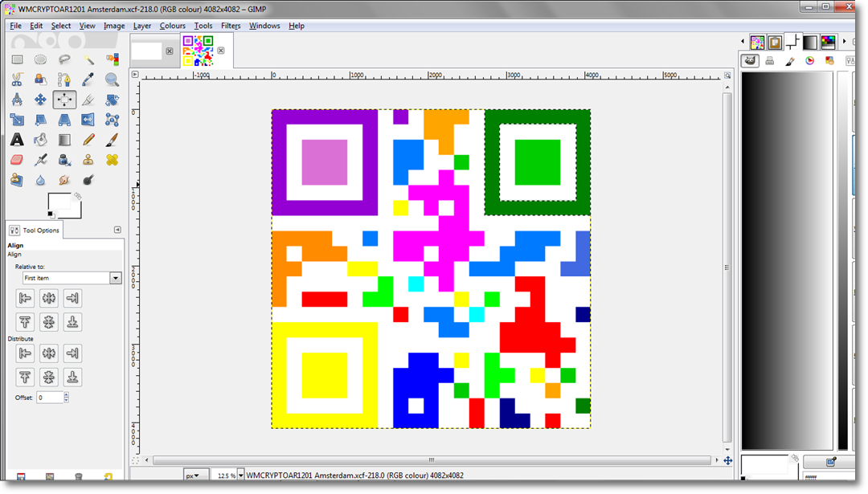Swap foreground and background colours
The height and width of the screenshot is (494, 868).
[77, 196]
